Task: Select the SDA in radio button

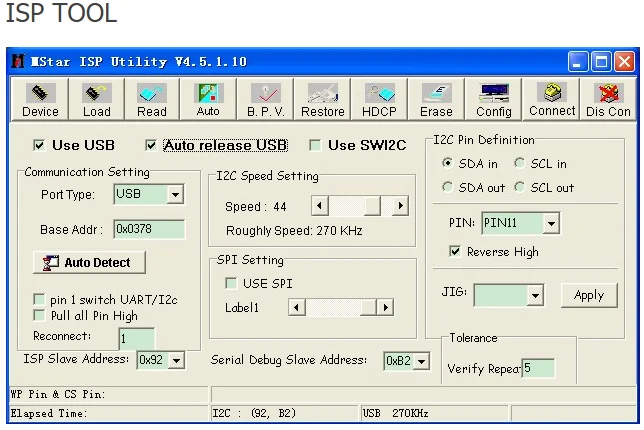Action: pos(447,163)
